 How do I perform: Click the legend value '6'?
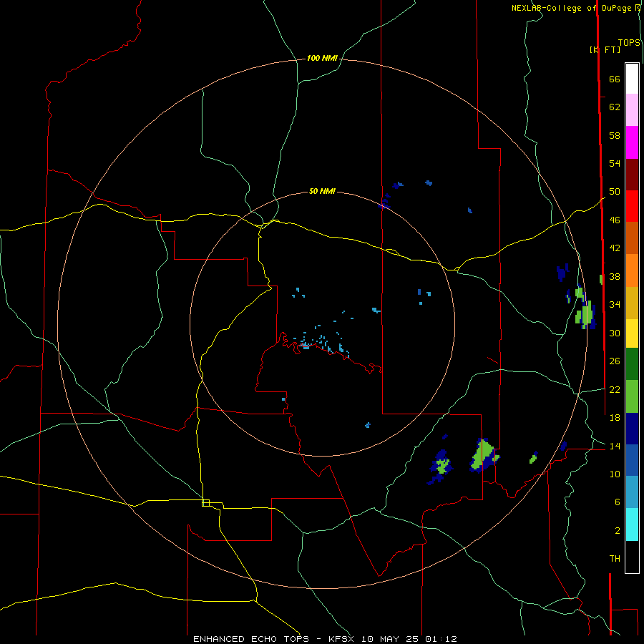pos(618,502)
